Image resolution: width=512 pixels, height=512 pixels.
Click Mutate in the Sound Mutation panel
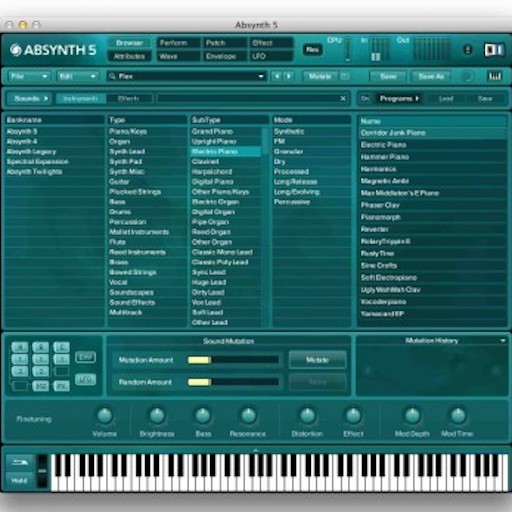(317, 360)
